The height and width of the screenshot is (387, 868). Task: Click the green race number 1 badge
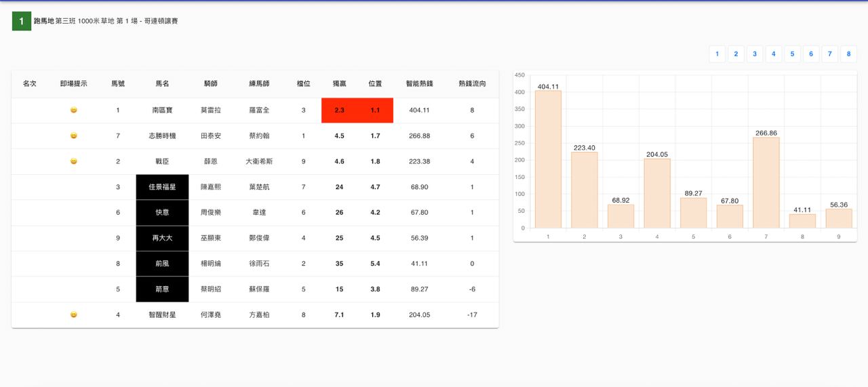[x=22, y=22]
